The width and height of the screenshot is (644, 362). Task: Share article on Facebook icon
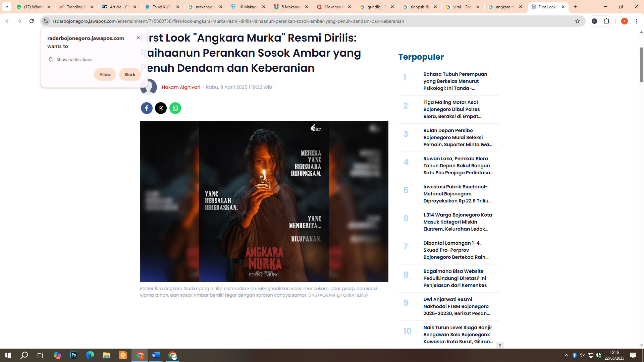(x=147, y=108)
